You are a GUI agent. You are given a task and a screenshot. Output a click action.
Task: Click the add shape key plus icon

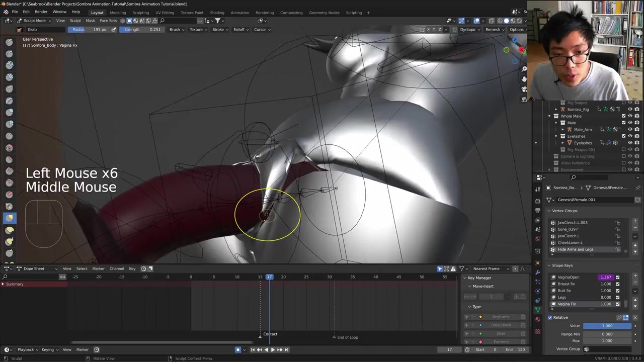635,276
